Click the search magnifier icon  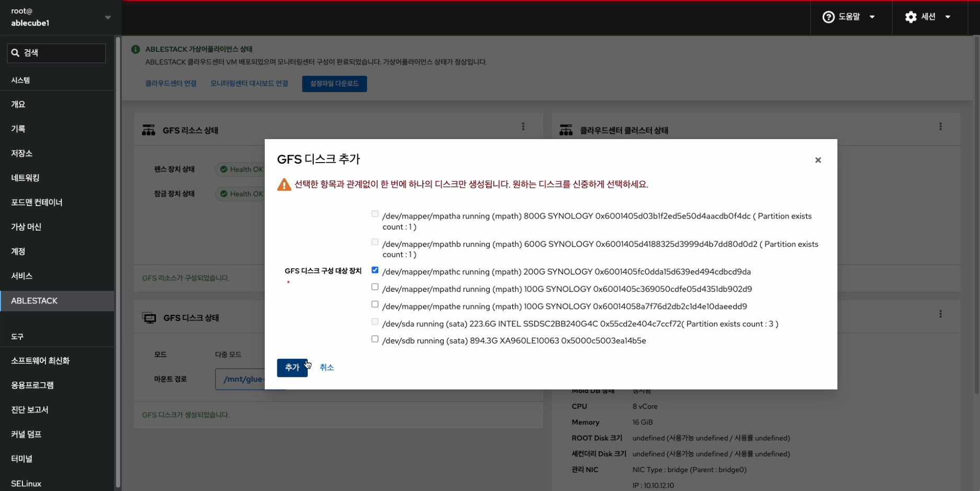(x=15, y=53)
